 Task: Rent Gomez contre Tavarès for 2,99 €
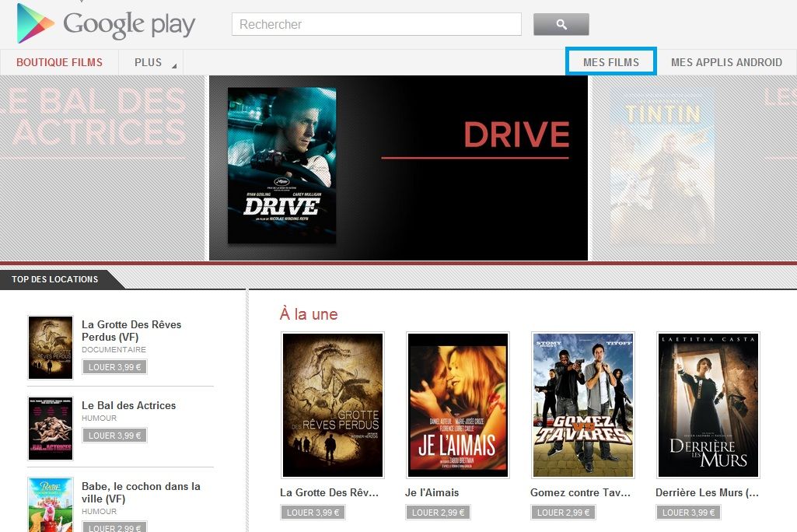click(x=563, y=512)
